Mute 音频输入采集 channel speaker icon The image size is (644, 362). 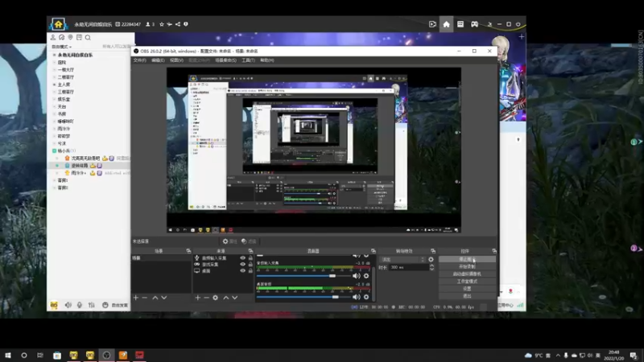(356, 276)
